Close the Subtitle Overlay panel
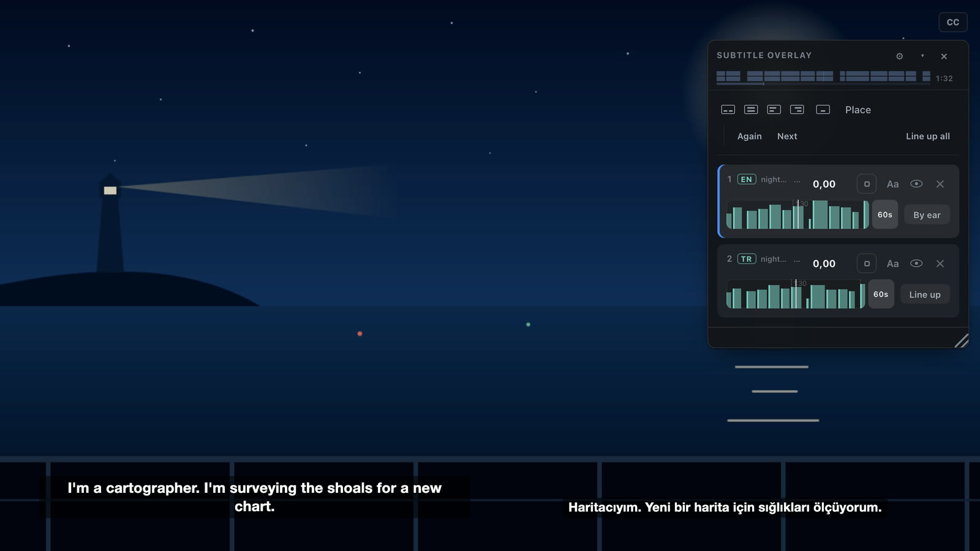This screenshot has height=551, width=980. coord(944,56)
